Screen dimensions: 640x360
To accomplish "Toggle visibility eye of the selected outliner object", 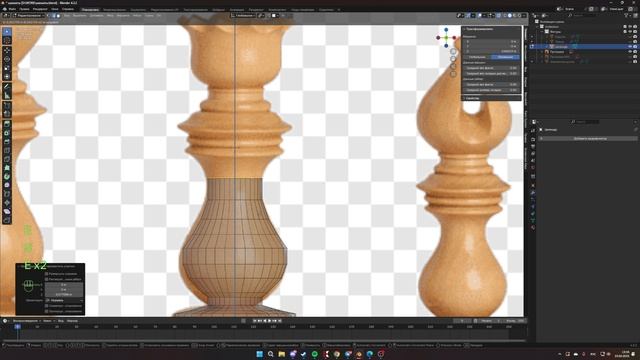I will tap(630, 47).
